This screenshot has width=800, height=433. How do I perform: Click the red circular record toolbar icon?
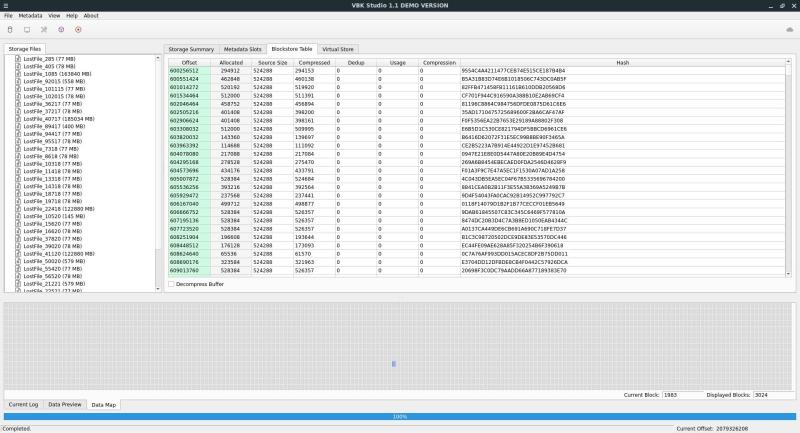click(78, 30)
